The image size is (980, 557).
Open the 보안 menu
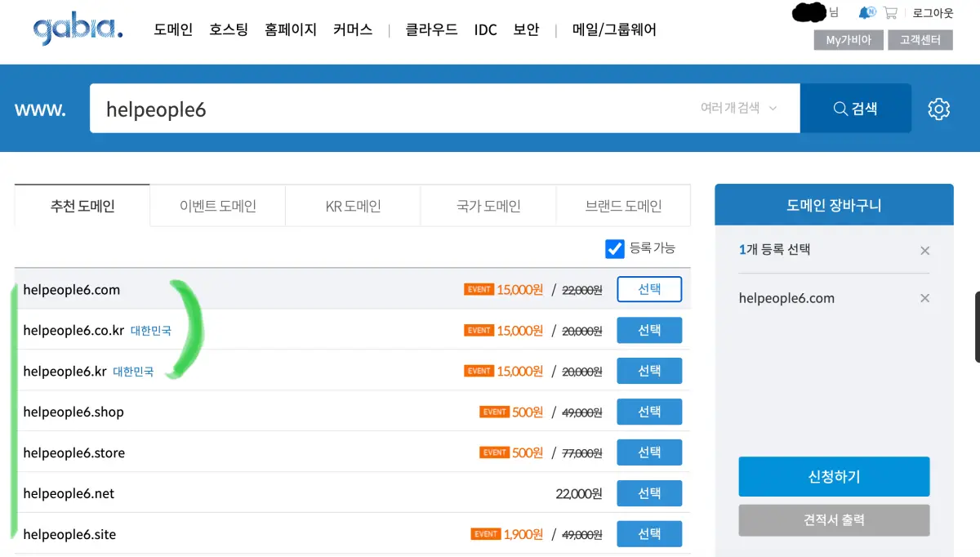(526, 29)
